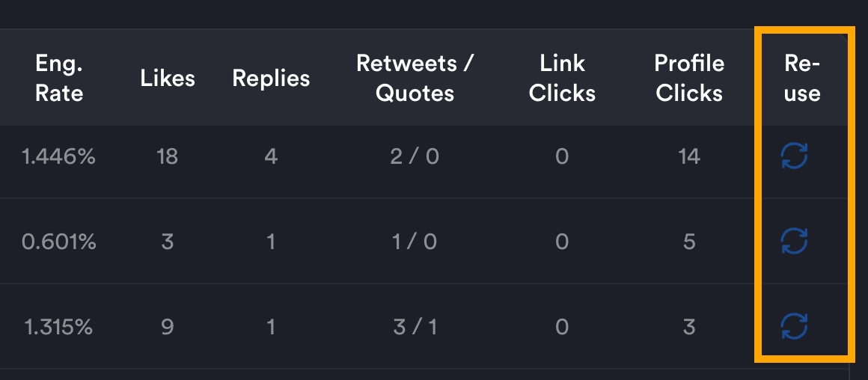The width and height of the screenshot is (868, 380).
Task: Click the 5 profile clicks value
Action: tap(689, 242)
